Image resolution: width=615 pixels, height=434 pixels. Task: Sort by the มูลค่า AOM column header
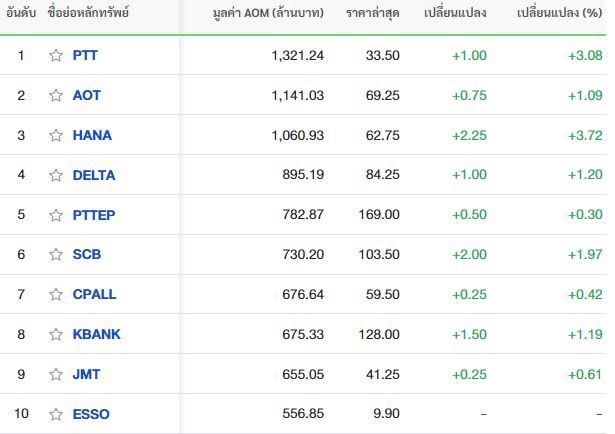point(268,13)
